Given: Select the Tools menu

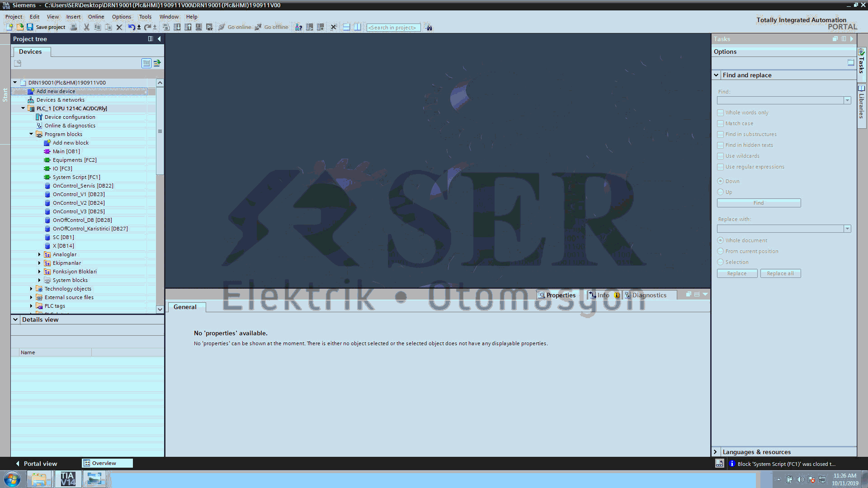Looking at the screenshot, I should point(145,17).
